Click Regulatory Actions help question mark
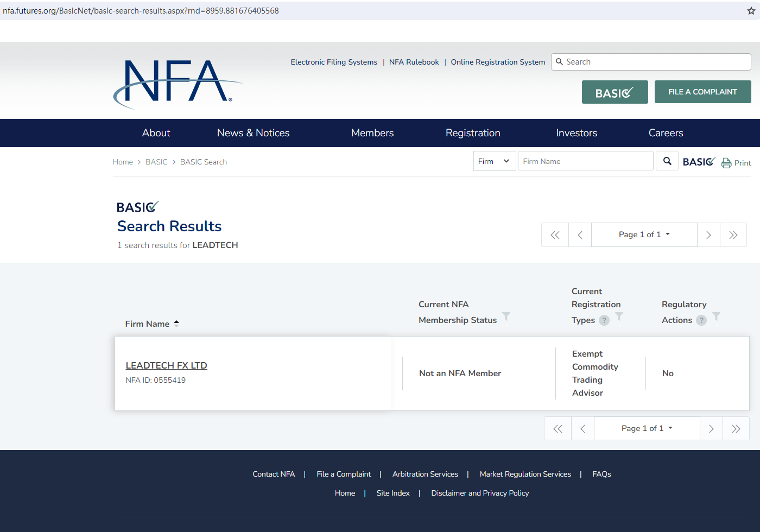760x532 pixels. 701,320
